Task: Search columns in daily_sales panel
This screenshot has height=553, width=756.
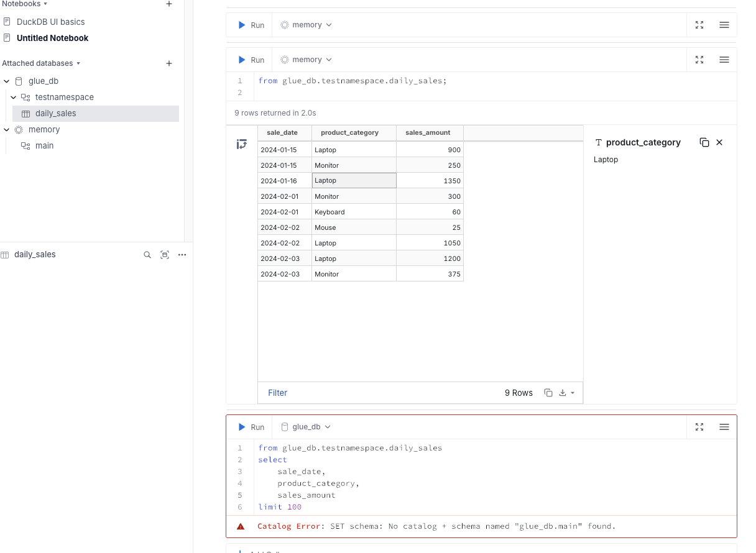Action: click(x=147, y=255)
